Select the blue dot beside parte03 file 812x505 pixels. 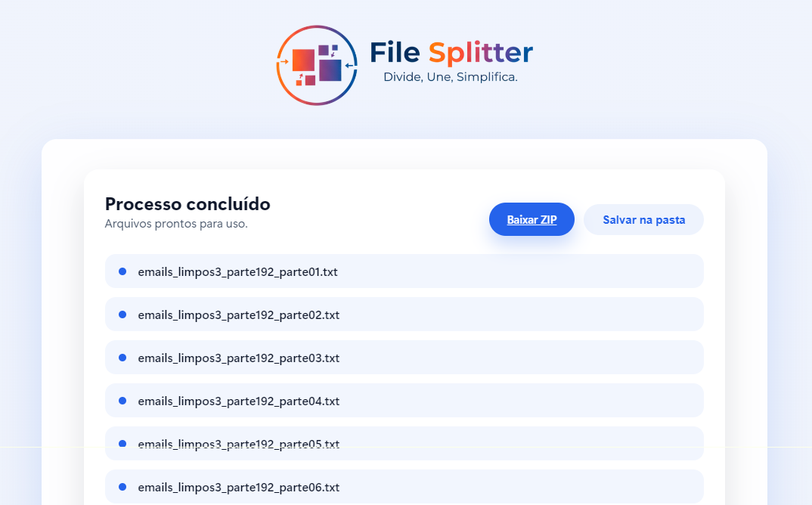(x=121, y=357)
